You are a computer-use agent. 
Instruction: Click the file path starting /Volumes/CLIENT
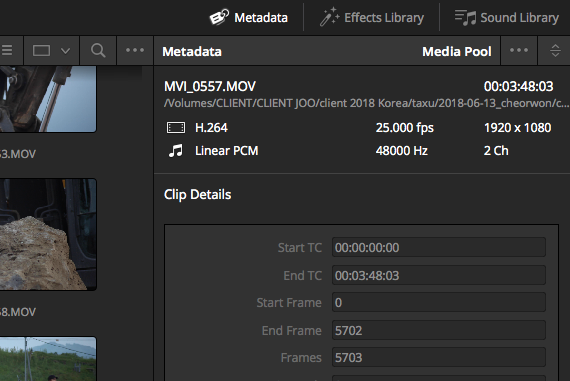click(366, 103)
